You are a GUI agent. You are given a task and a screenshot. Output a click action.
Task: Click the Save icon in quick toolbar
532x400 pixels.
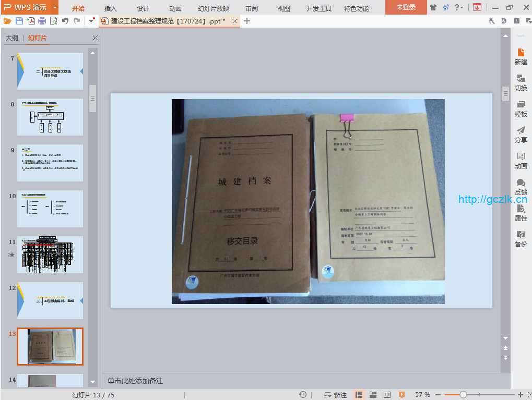pyautogui.click(x=19, y=21)
